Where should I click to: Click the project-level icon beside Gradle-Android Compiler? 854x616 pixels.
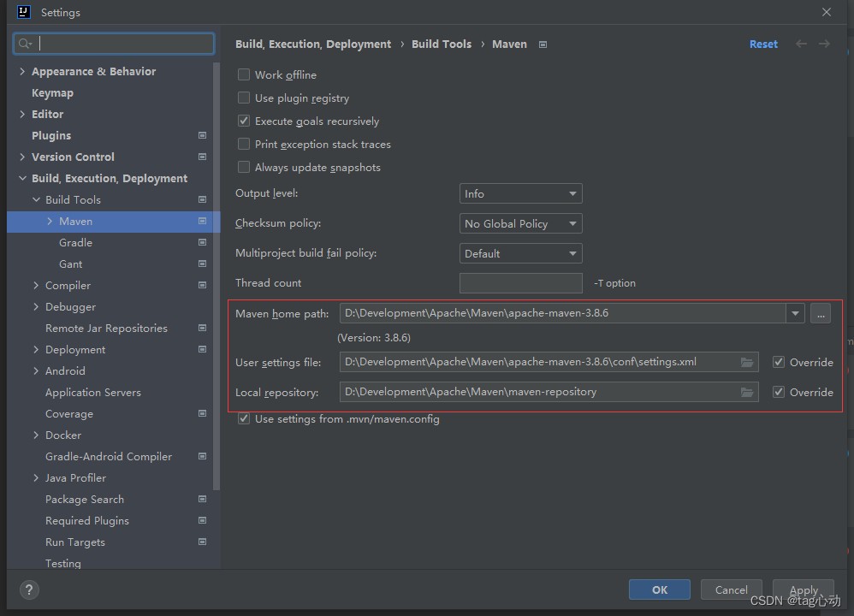202,456
